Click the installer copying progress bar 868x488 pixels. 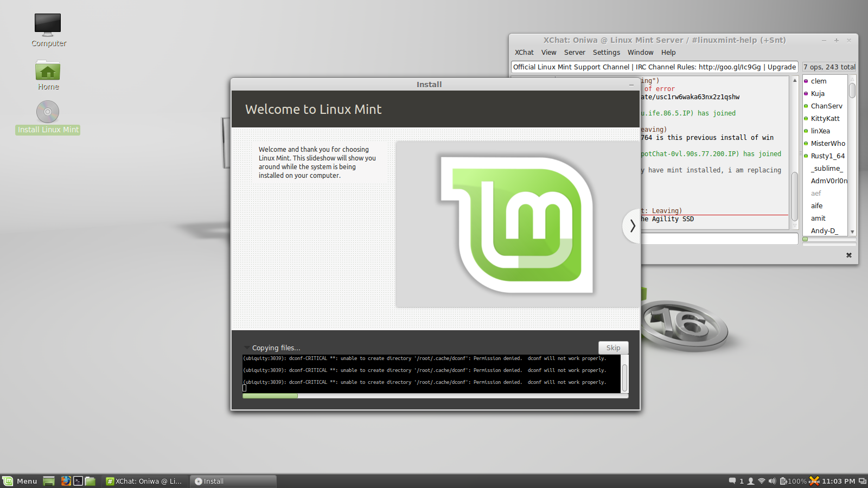point(435,396)
